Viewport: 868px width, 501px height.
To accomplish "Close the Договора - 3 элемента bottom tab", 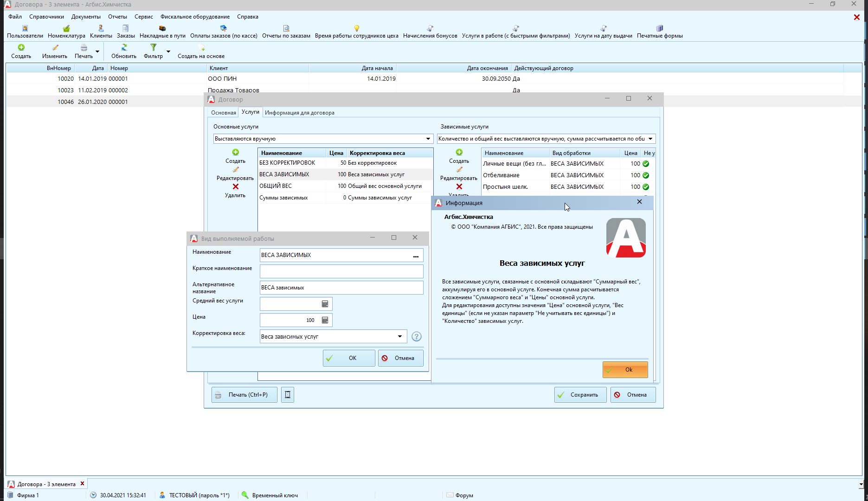I will tap(83, 483).
